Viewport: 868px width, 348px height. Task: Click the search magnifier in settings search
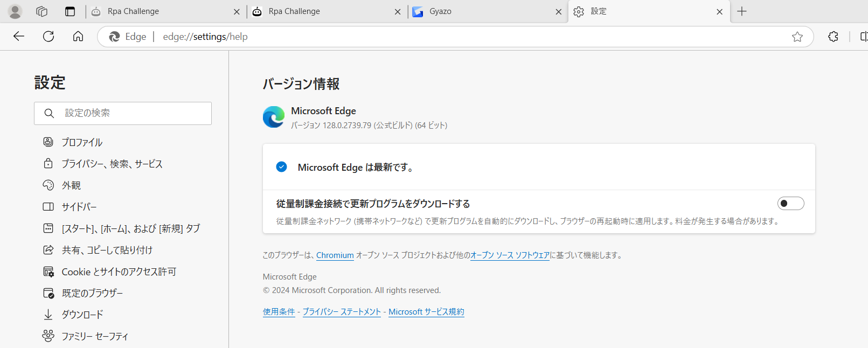[x=49, y=113]
